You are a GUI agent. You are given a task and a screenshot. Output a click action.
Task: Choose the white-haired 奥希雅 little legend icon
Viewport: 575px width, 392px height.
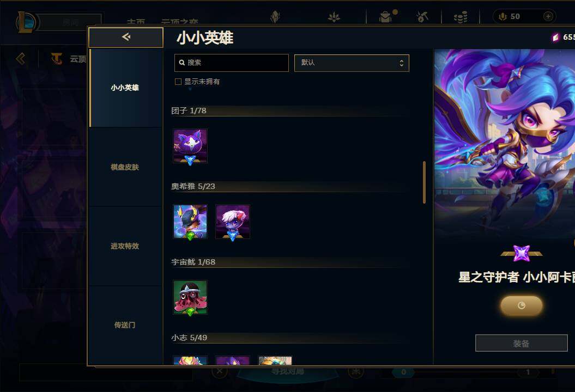coord(233,222)
